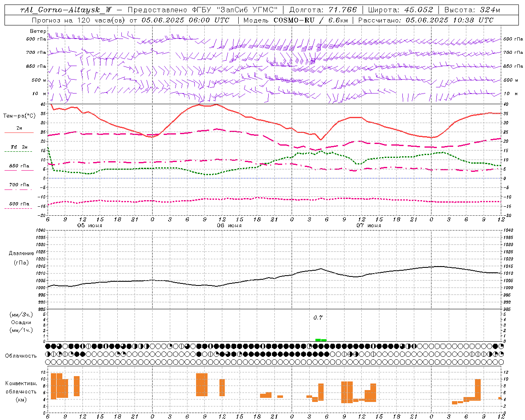Screen dimensions: 525x420
Task: Click the 700 гПа temperature legend entry
Action: (19, 185)
